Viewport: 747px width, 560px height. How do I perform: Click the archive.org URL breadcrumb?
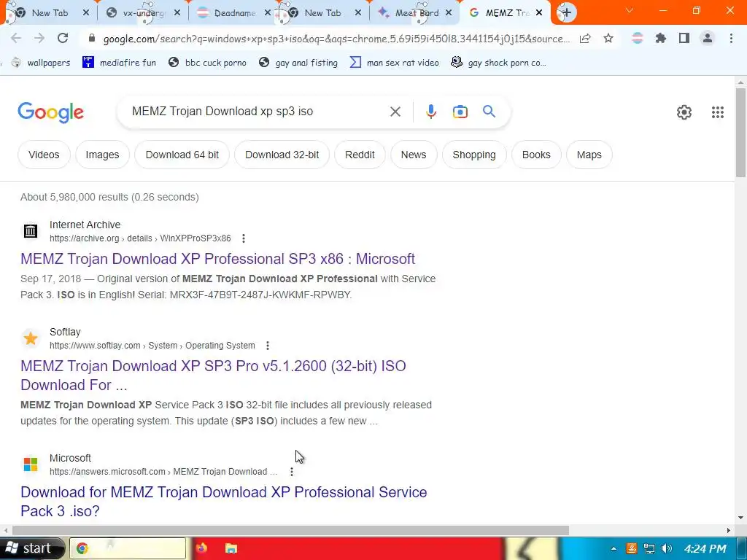(140, 238)
